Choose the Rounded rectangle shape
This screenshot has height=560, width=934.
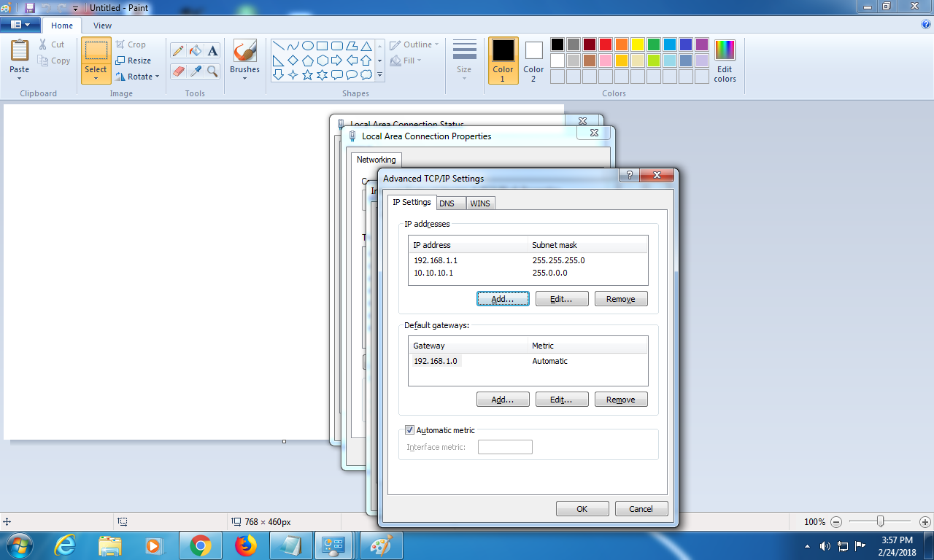click(336, 45)
